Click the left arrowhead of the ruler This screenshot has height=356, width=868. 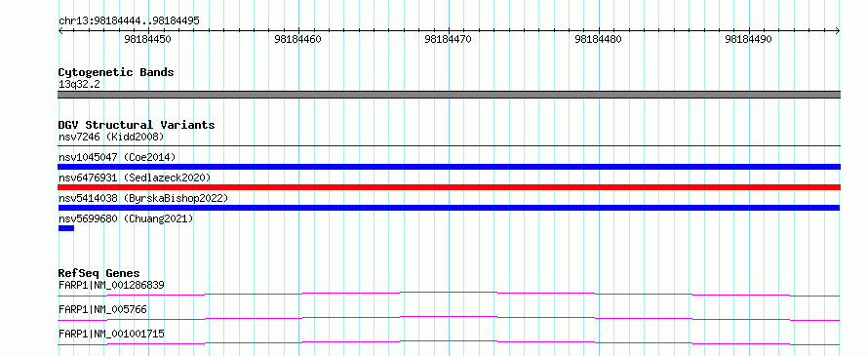coord(60,31)
